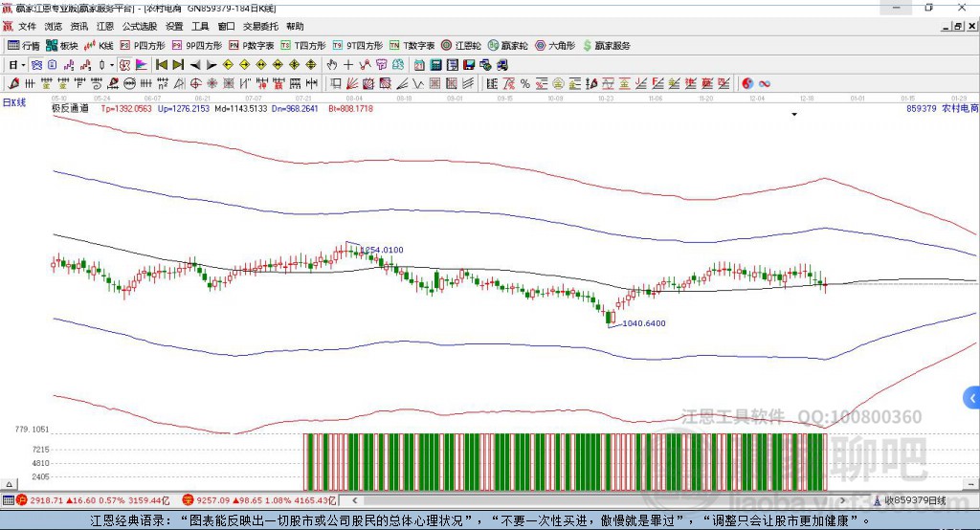Open the 江恩 menu

104,27
